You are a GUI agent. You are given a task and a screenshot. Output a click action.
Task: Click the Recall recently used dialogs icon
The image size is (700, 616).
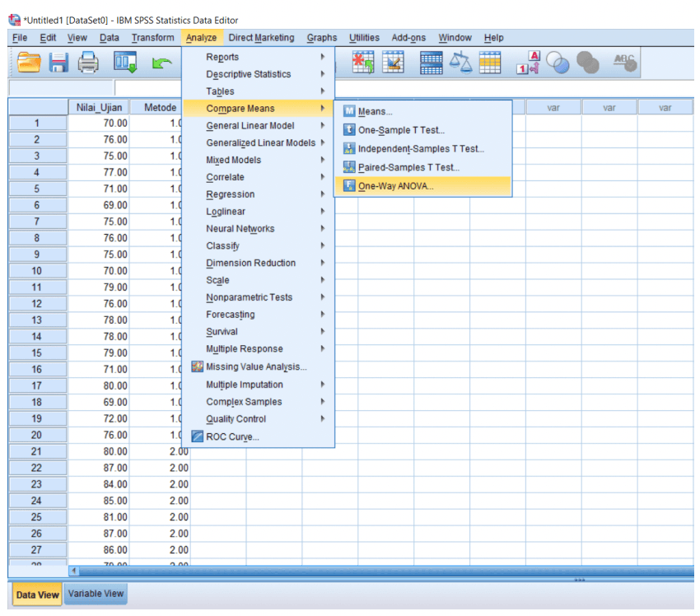125,62
